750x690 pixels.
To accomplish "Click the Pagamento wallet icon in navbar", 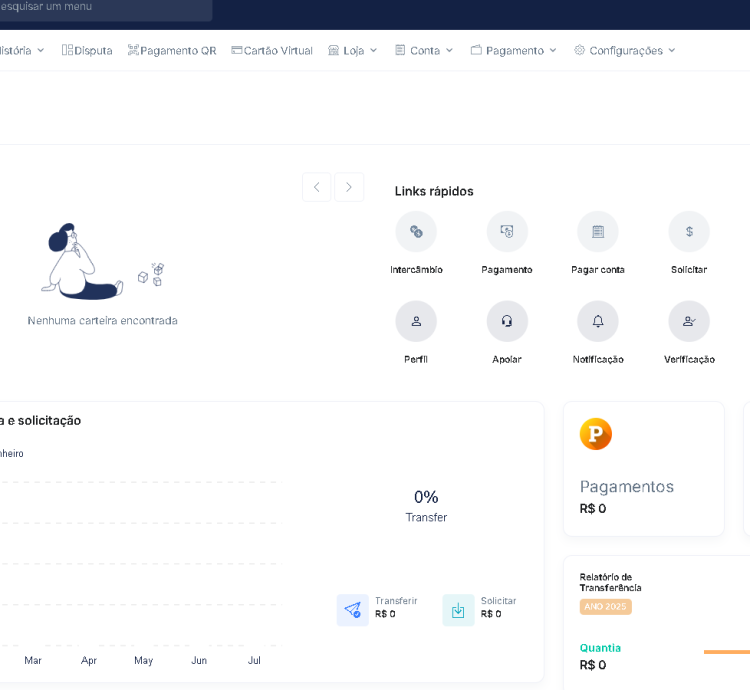I will 476,50.
